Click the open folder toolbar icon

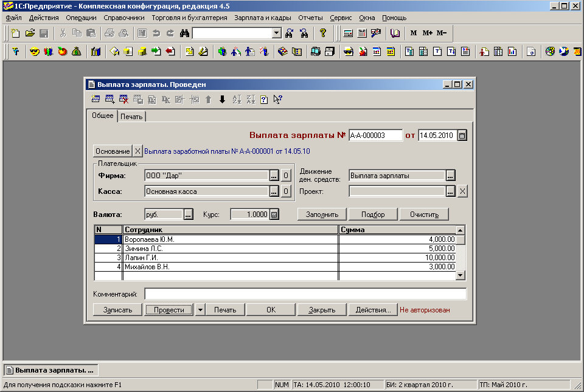point(30,33)
